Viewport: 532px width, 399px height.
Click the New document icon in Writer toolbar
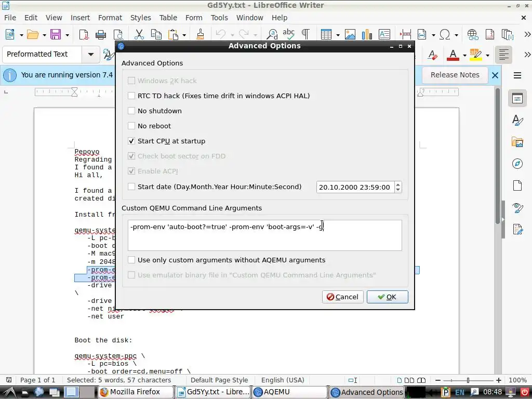(x=10, y=34)
